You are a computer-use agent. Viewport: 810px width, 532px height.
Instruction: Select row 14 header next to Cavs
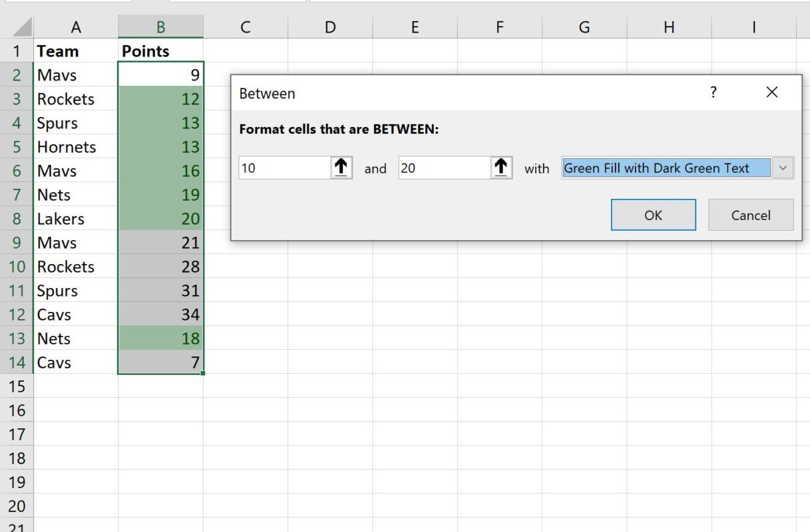[x=17, y=362]
